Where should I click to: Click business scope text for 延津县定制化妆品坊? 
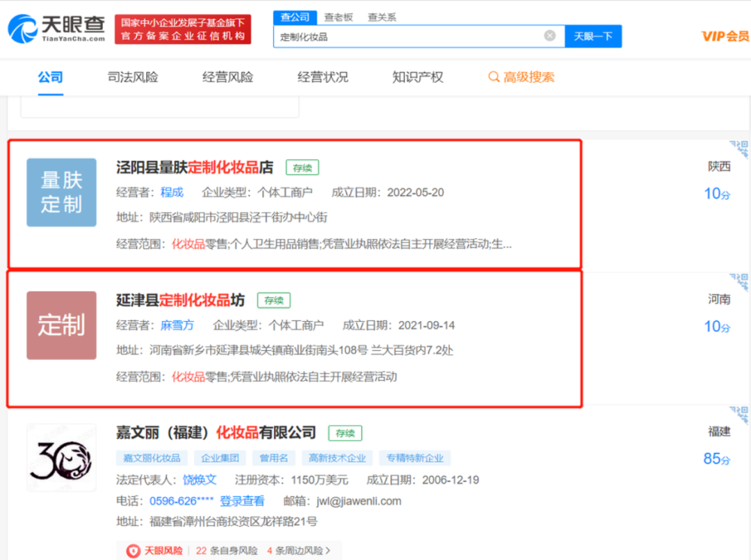coord(284,377)
